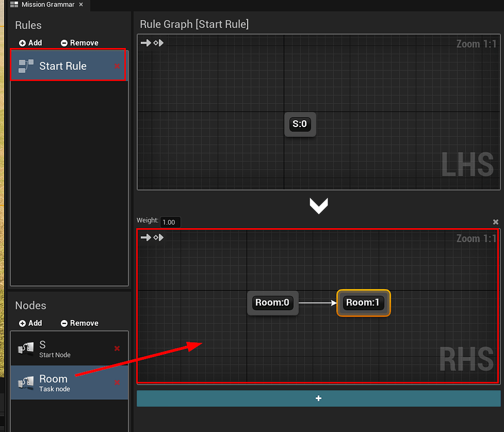Image resolution: width=504 pixels, height=432 pixels.
Task: Select the highlighted Room:1 node
Action: pyautogui.click(x=363, y=303)
